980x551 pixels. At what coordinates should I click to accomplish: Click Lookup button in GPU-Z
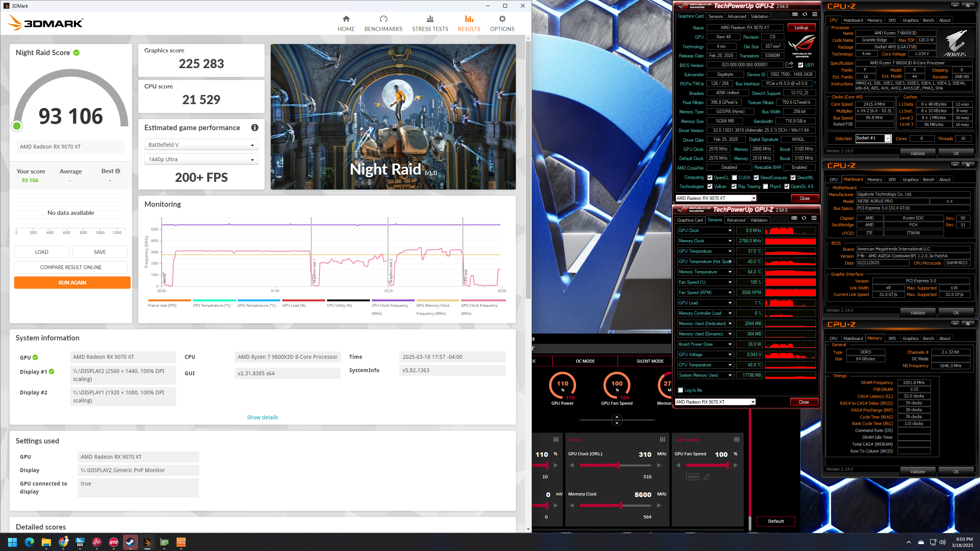coord(801,28)
